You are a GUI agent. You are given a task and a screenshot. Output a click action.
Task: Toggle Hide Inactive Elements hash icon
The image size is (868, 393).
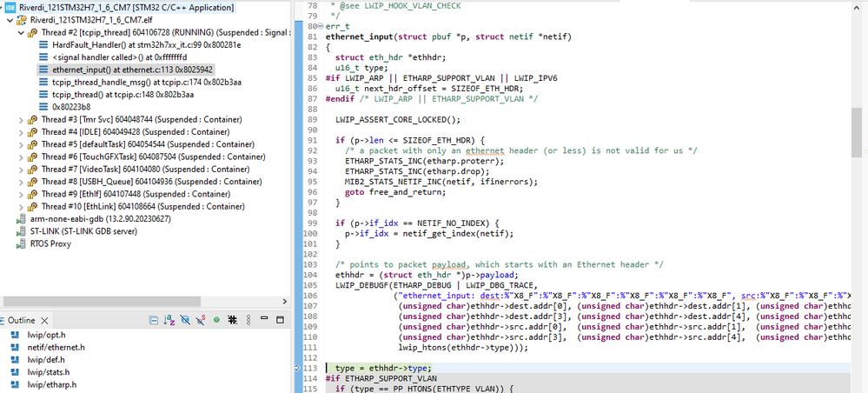click(x=233, y=320)
